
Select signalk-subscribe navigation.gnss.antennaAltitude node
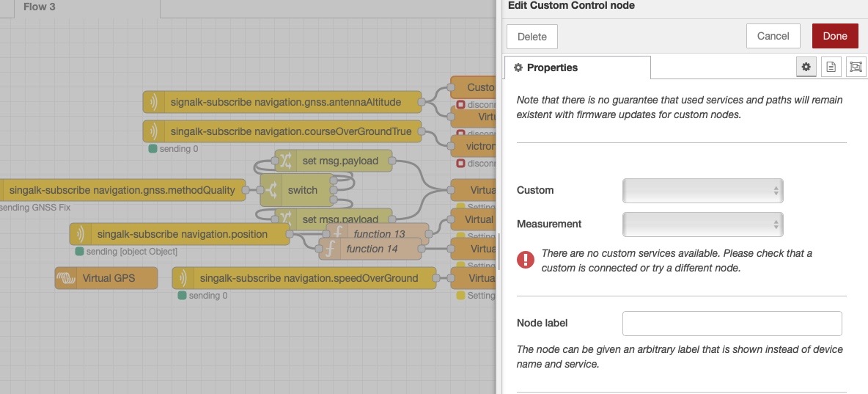(282, 102)
